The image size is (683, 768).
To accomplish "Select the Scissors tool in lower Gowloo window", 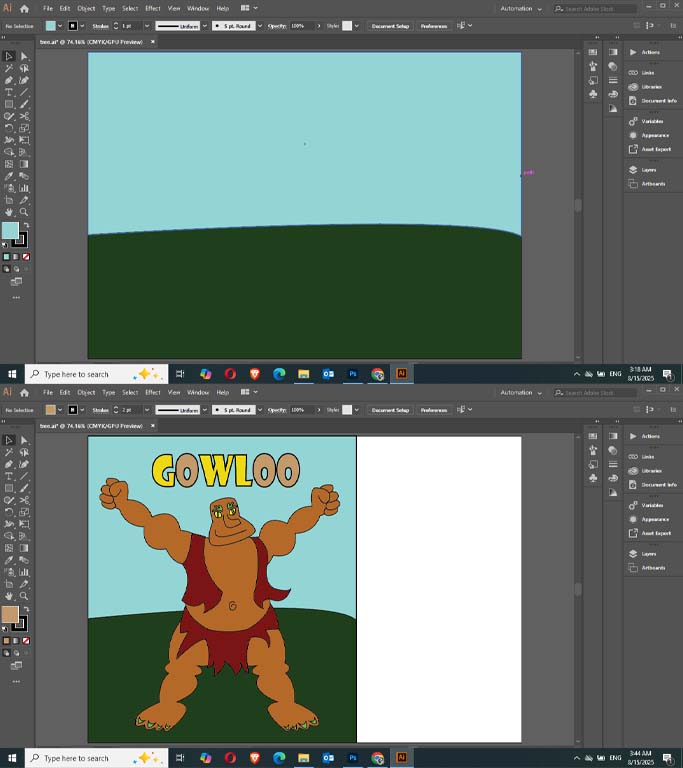I will [x=24, y=500].
